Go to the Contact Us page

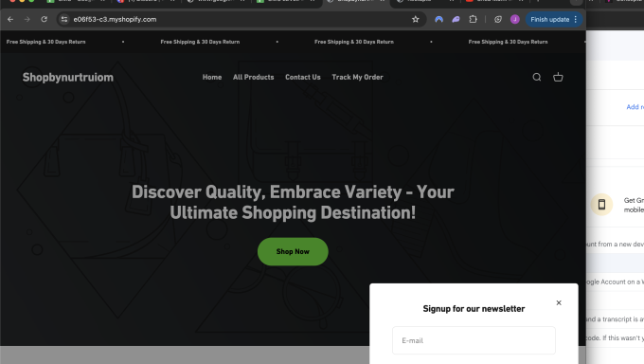click(303, 77)
